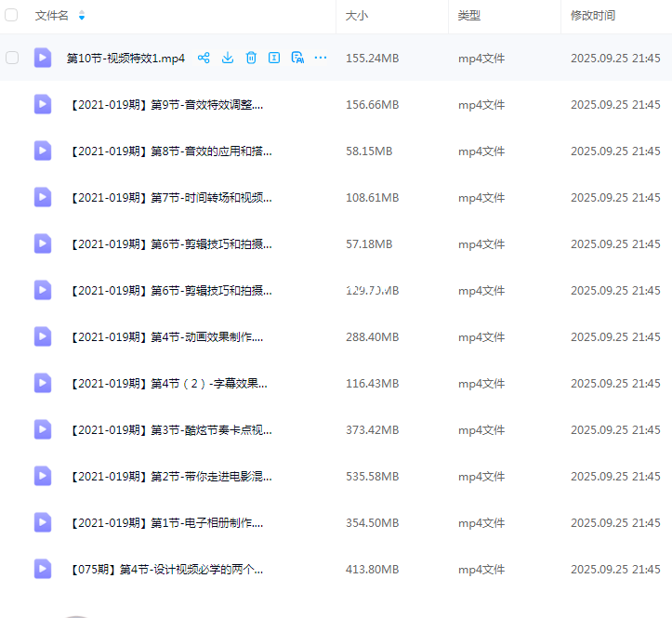Image resolution: width=672 pixels, height=618 pixels.
Task: Tick the select-all checkbox in the header
Action: click(x=12, y=16)
